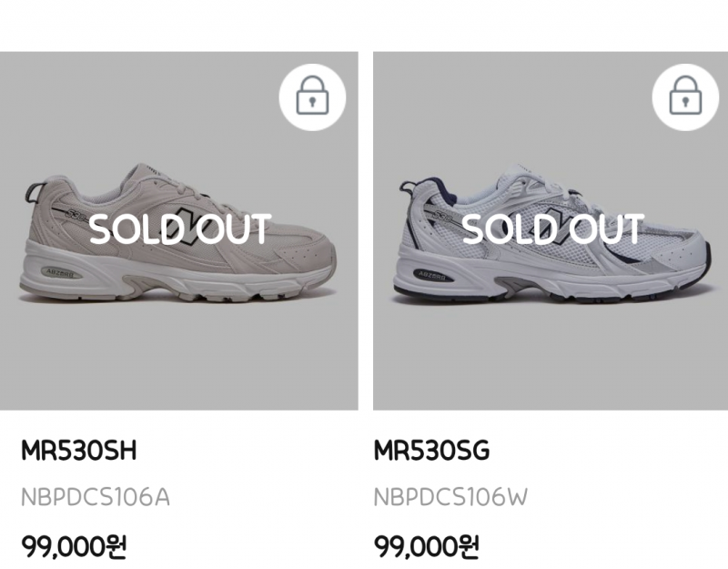Open the MR530SG product name link
728x569 pixels.
[432, 451]
